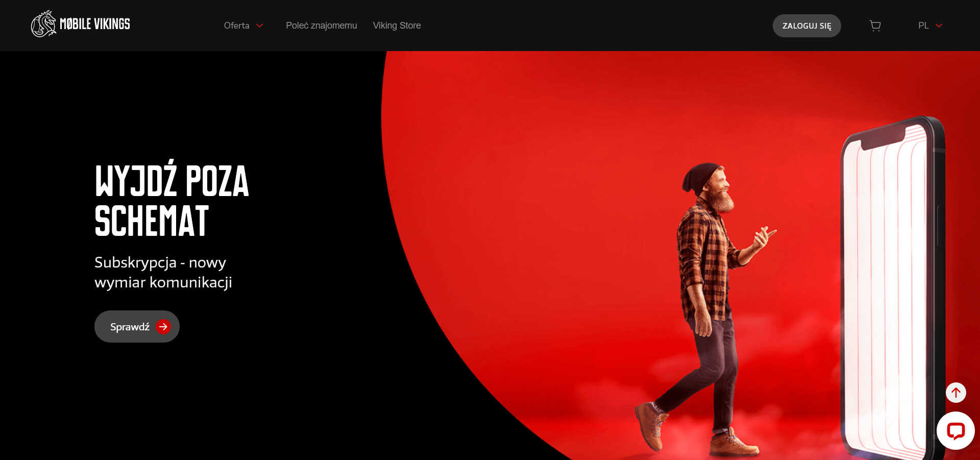The image size is (980, 460).
Task: Click the Mobile Vikings wordmark text
Action: point(95,24)
